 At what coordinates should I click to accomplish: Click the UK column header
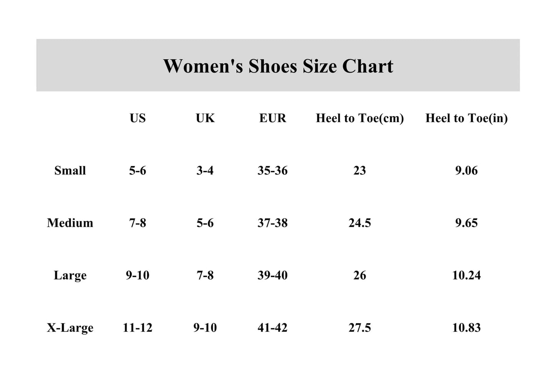205,118
